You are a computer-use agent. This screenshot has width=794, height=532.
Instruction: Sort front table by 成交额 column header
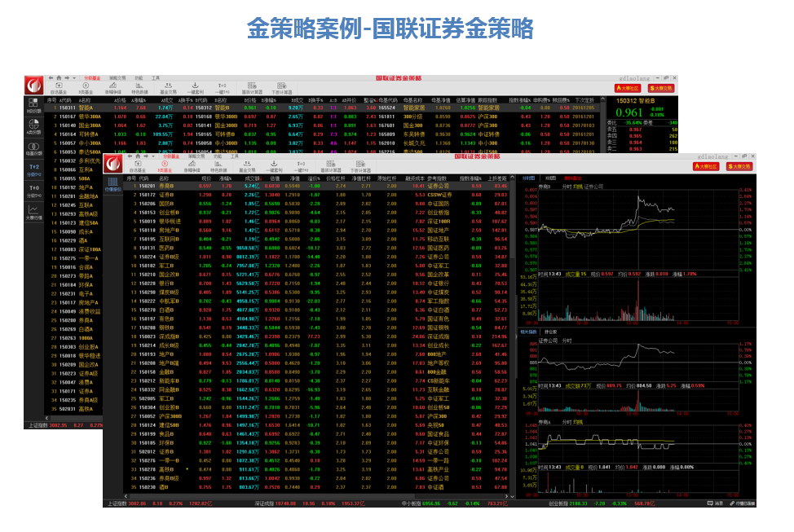click(253, 178)
